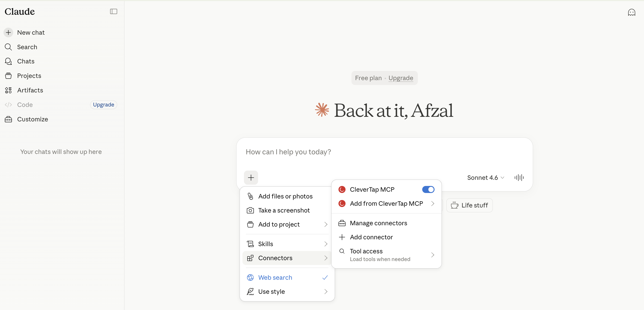Viewport: 644px width, 310px height.
Task: Choose Add connector
Action: point(386,237)
